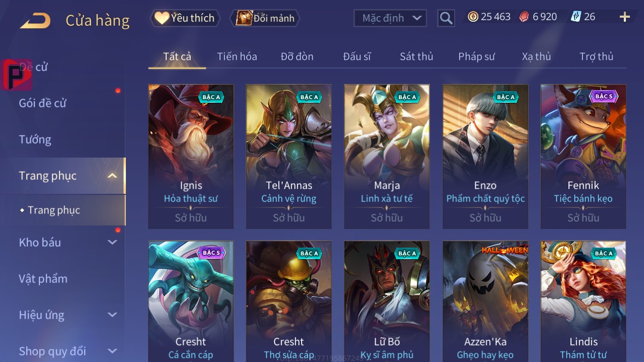Open the Mặc định sort dropdown
Image resolution: width=644 pixels, height=362 pixels.
click(390, 18)
